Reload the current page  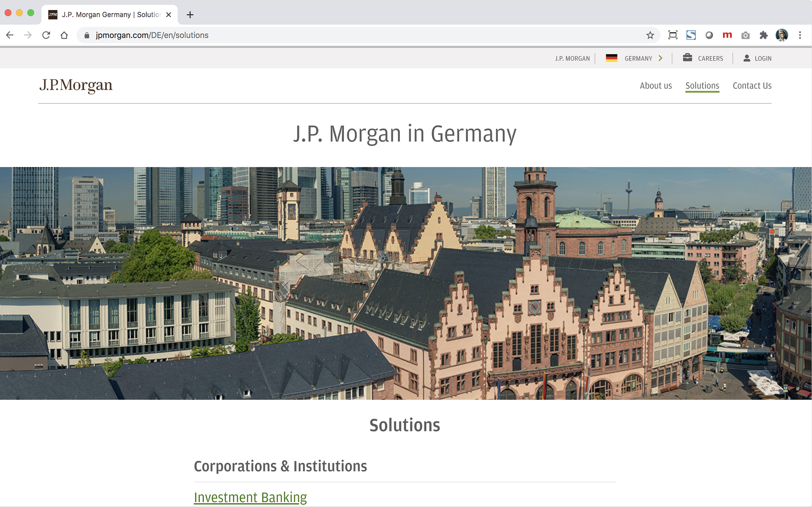pyautogui.click(x=46, y=35)
